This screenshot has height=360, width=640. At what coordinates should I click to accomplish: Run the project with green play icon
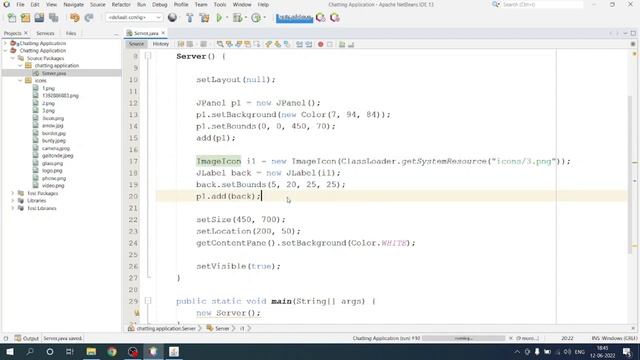(x=219, y=18)
